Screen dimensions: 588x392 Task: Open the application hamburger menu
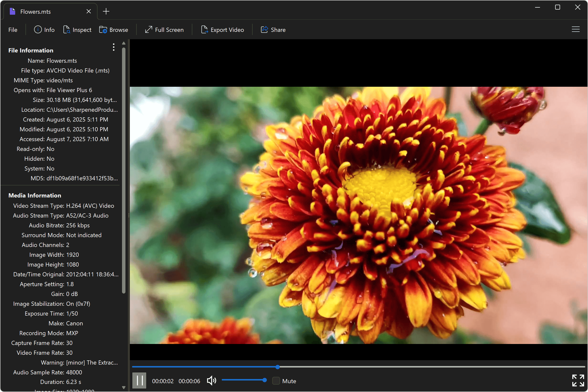[576, 29]
